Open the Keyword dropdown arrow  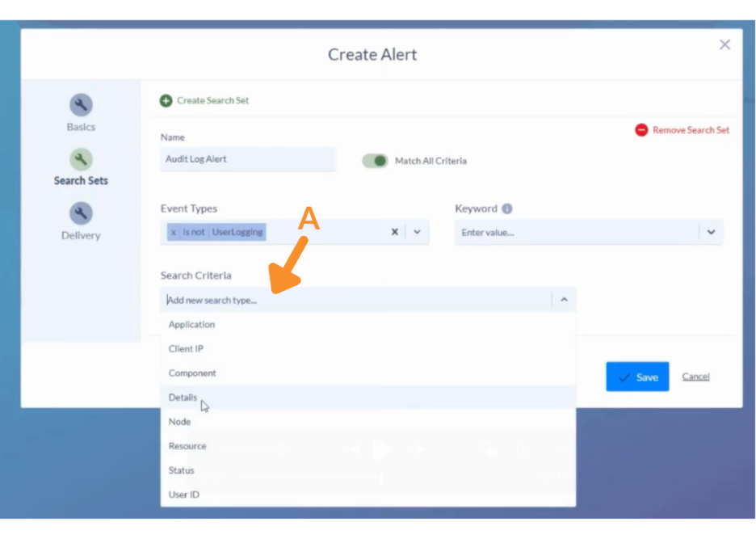(711, 232)
